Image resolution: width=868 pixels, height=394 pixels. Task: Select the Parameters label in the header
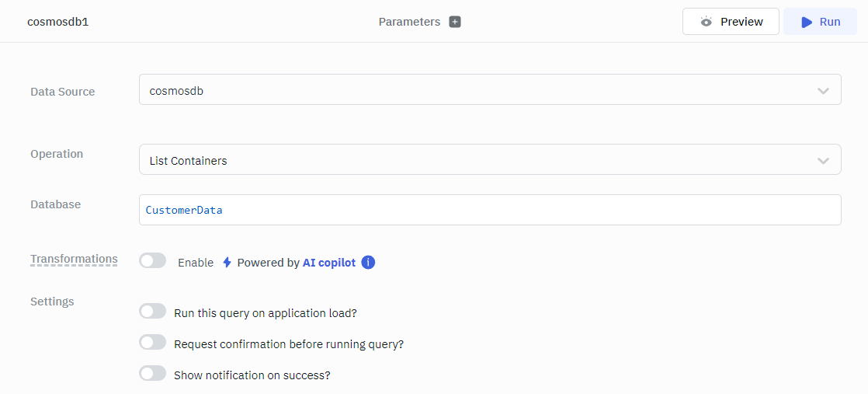click(x=409, y=22)
